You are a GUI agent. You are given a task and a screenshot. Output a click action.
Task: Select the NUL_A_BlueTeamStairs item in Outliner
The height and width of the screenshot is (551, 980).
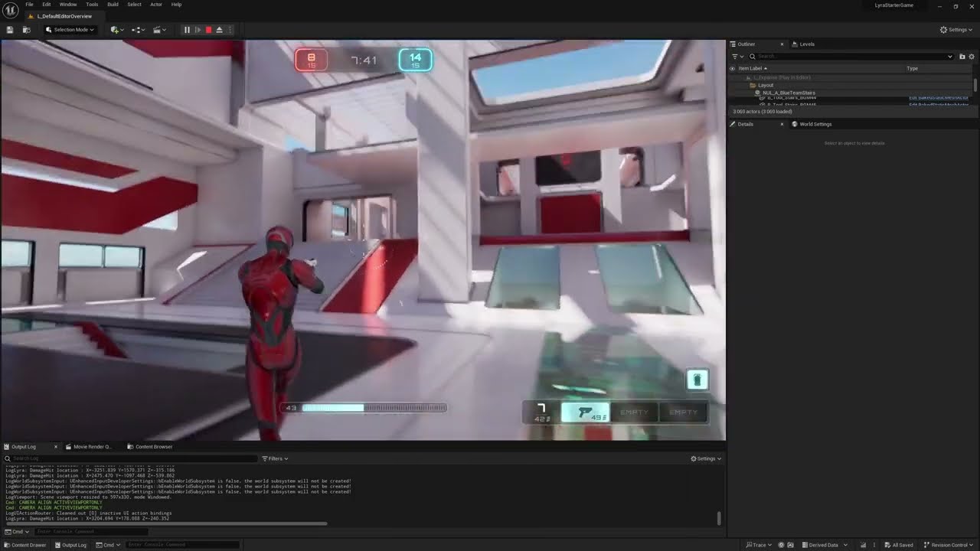(x=789, y=93)
